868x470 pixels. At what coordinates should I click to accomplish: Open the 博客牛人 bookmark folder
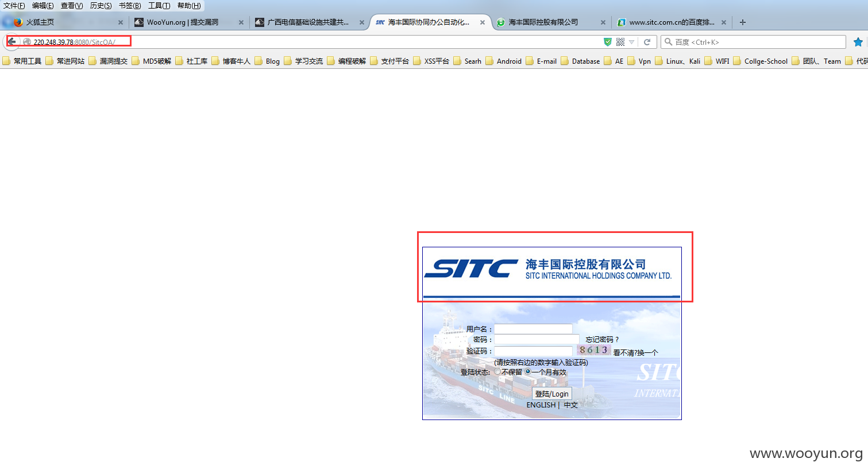click(231, 61)
